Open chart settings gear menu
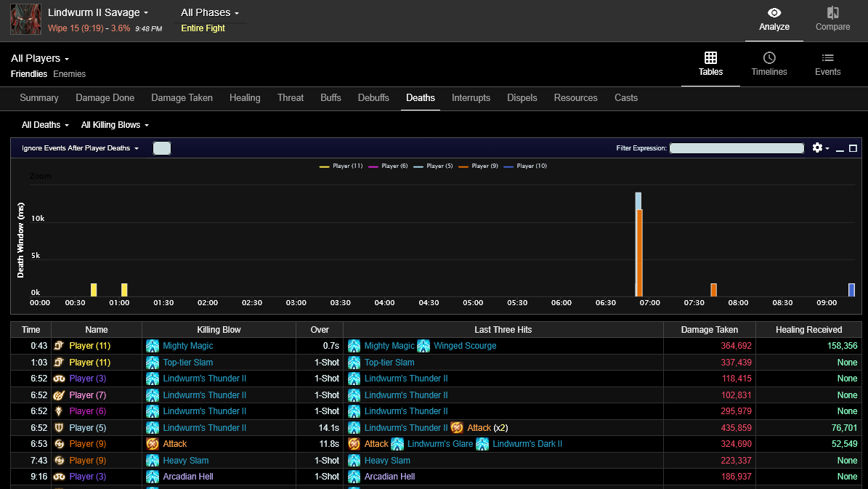This screenshot has height=489, width=868. pos(818,148)
